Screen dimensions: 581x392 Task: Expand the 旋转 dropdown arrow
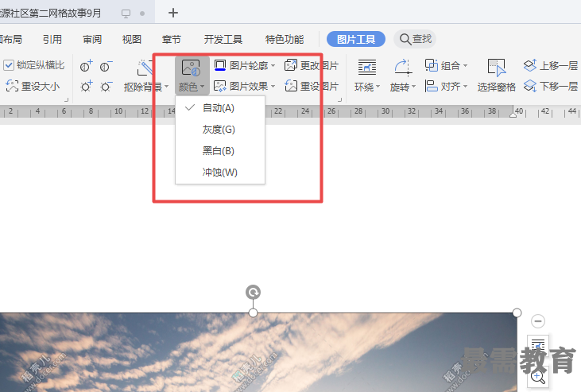click(414, 87)
